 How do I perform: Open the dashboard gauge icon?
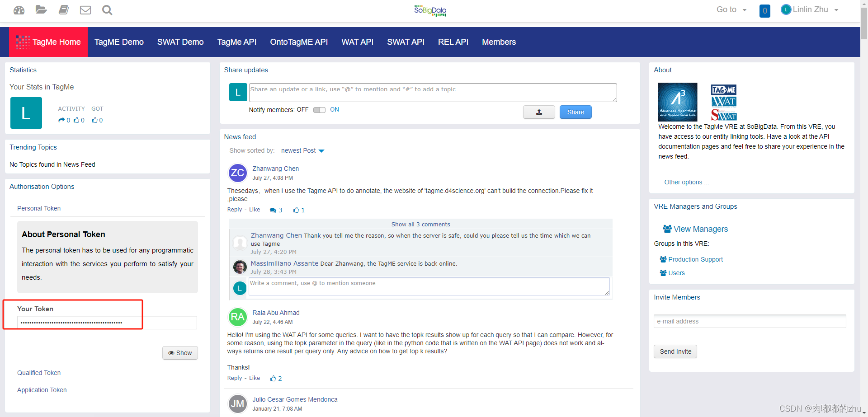[19, 10]
